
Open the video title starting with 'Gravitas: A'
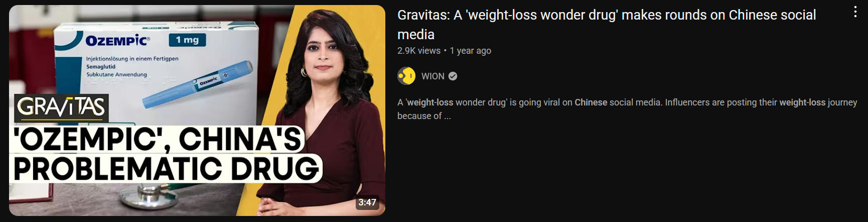coord(607,25)
